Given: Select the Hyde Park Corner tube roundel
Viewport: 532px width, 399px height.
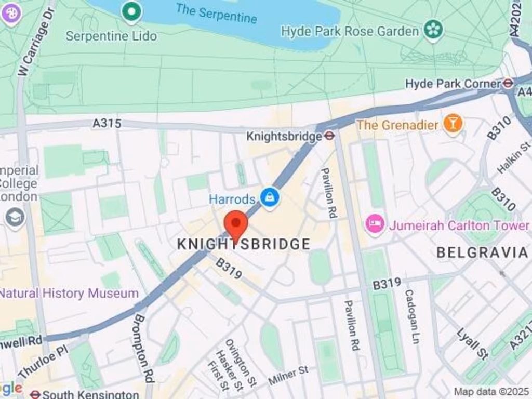Looking at the screenshot, I should tap(508, 83).
